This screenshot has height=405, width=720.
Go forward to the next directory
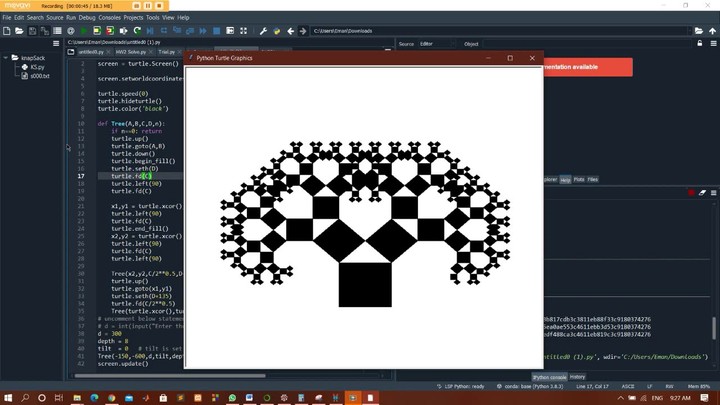[x=303, y=31]
